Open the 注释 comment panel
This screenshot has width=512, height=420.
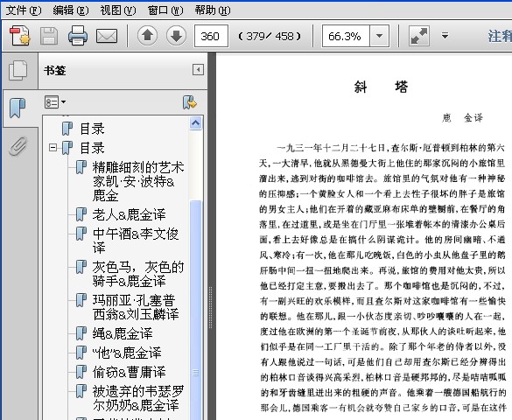(x=500, y=36)
